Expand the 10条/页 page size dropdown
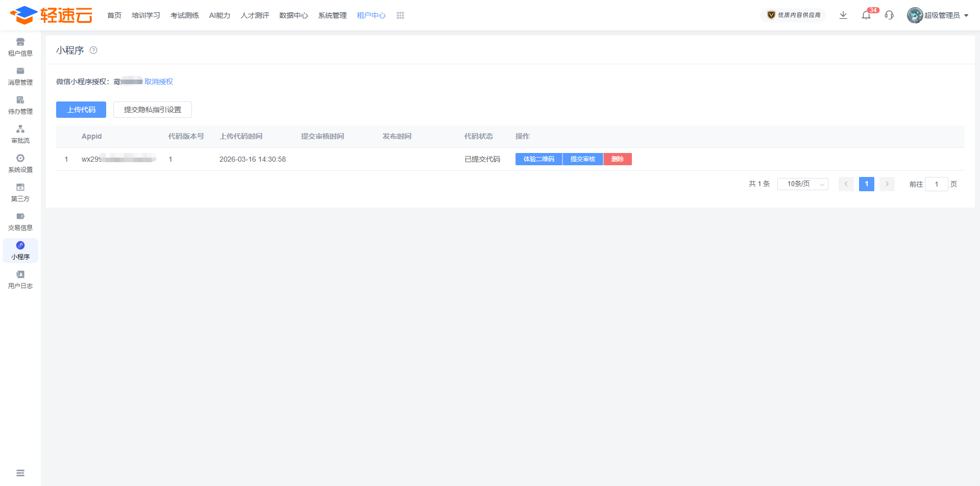 pyautogui.click(x=802, y=184)
